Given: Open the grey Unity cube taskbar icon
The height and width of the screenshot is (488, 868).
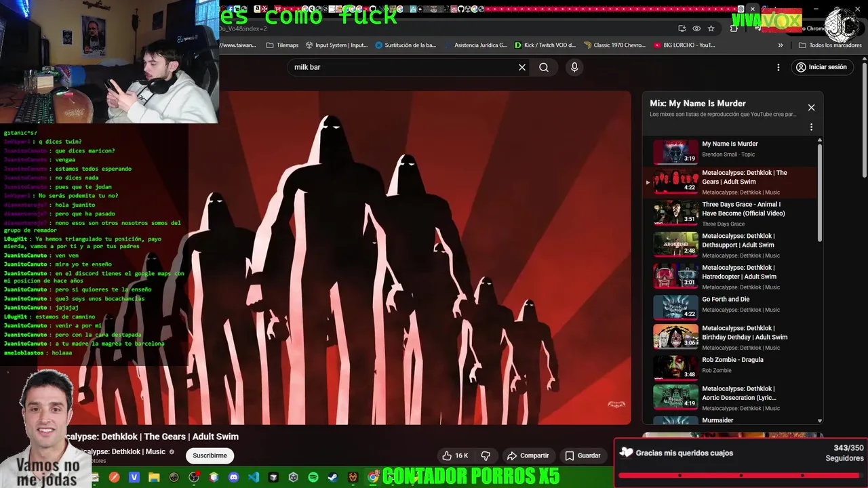Looking at the screenshot, I should pos(294,477).
